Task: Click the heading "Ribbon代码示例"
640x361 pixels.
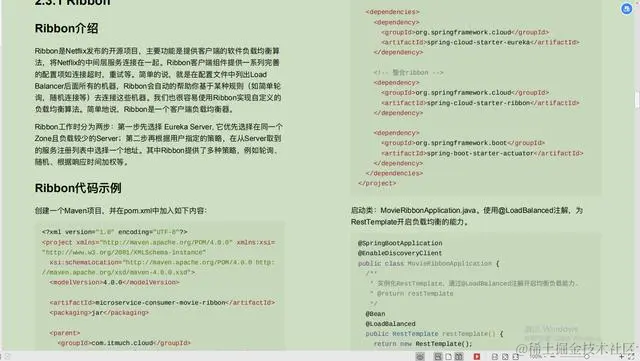Action: click(78, 188)
